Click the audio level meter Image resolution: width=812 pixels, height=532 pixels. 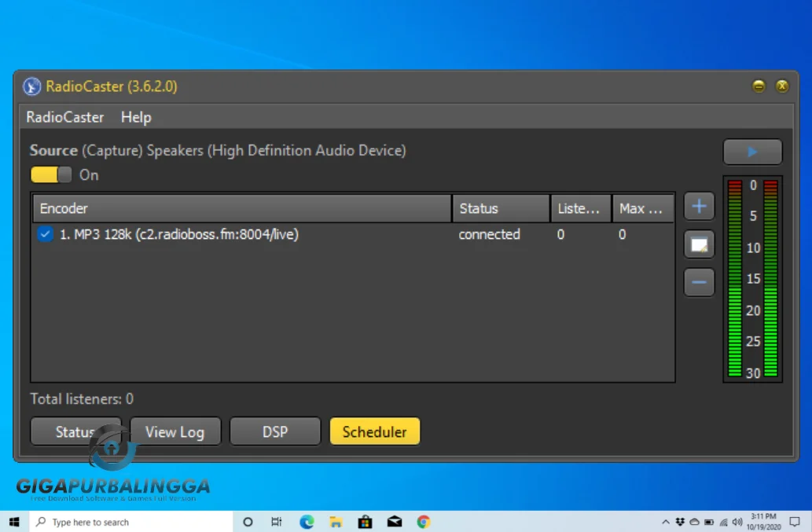point(752,279)
